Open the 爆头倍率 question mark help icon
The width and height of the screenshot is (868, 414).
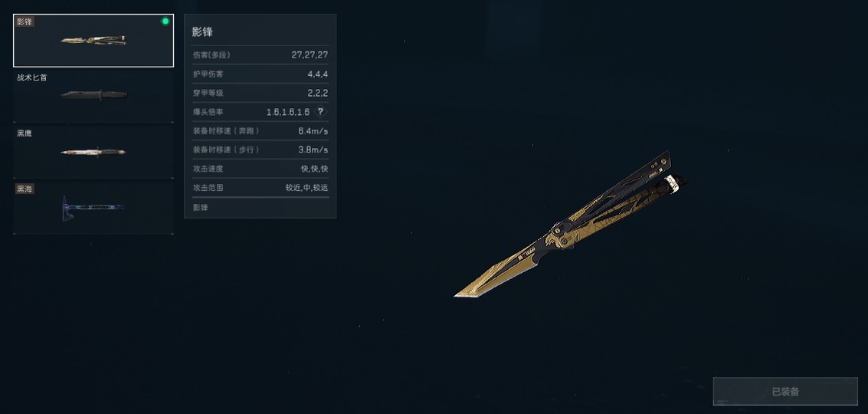[x=320, y=111]
